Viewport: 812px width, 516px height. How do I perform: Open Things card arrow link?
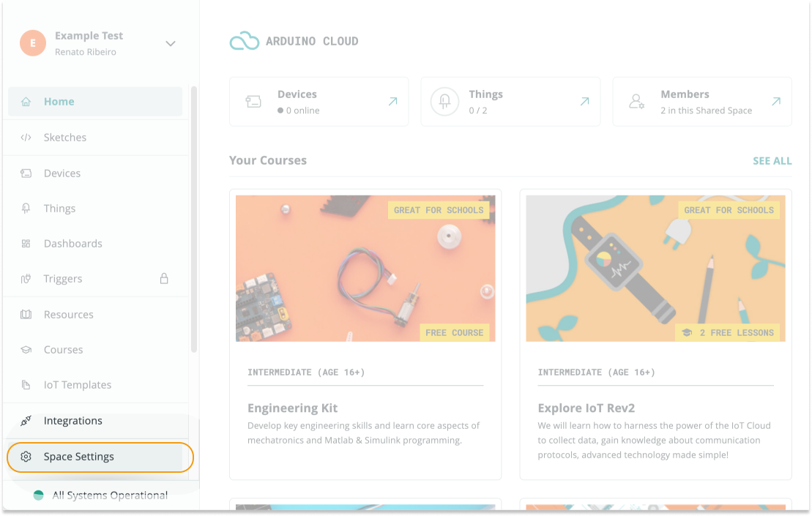point(584,102)
